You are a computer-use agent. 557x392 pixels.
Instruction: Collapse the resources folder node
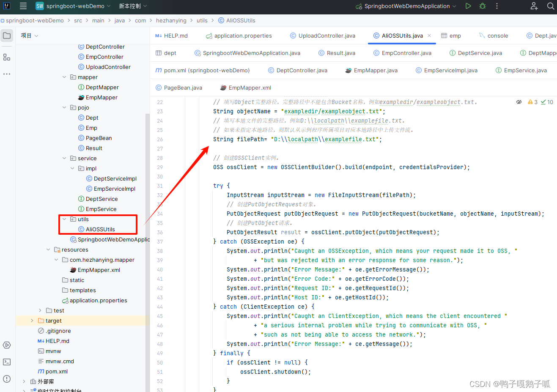point(48,249)
